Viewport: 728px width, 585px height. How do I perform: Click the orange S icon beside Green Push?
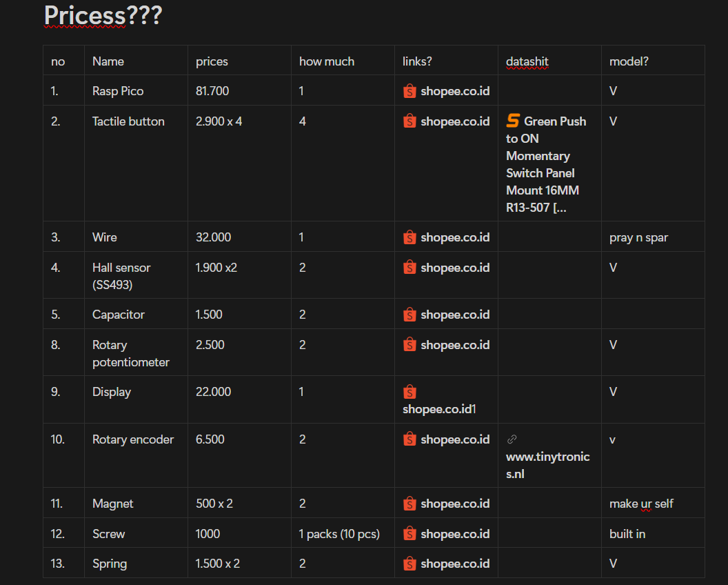(513, 121)
